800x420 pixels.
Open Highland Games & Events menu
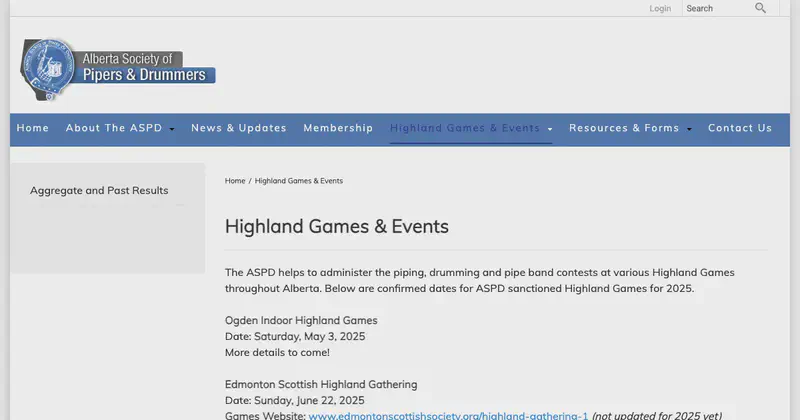click(465, 128)
